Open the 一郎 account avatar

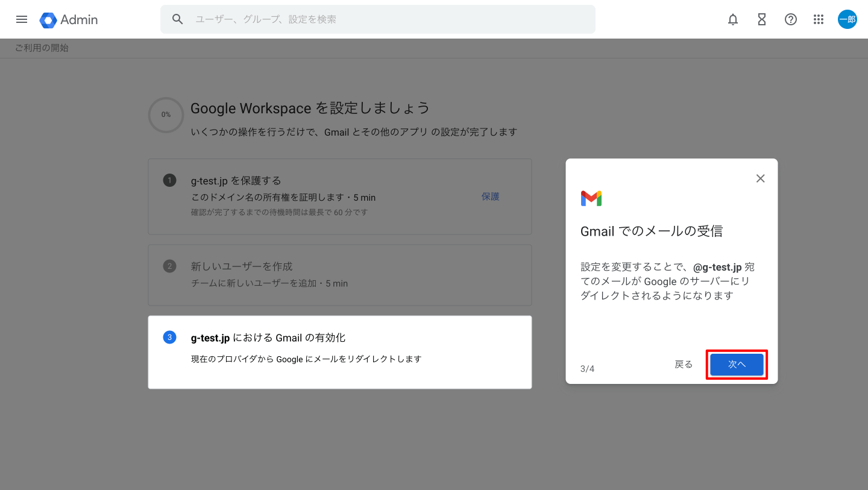(848, 19)
